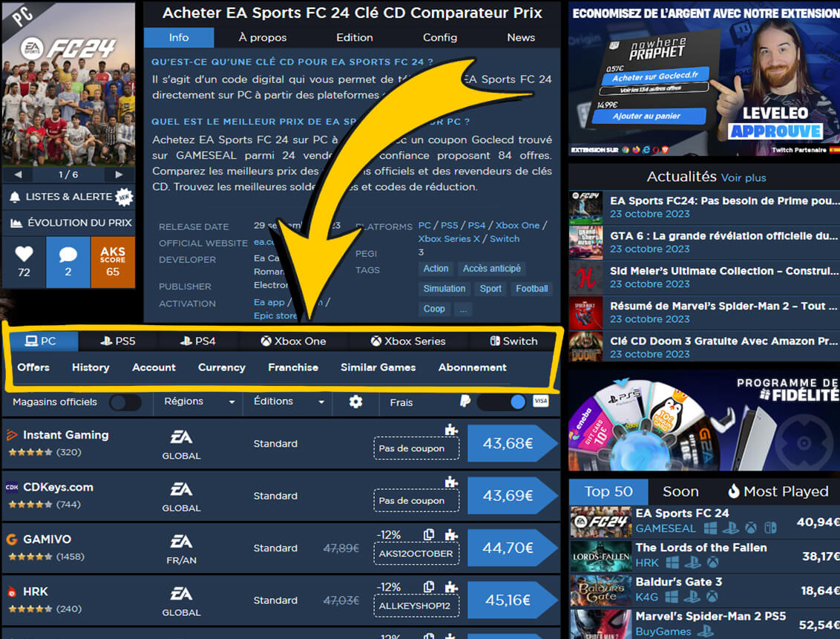
Task: Click the 43,68€ Instant Gaming price button
Action: (x=508, y=444)
